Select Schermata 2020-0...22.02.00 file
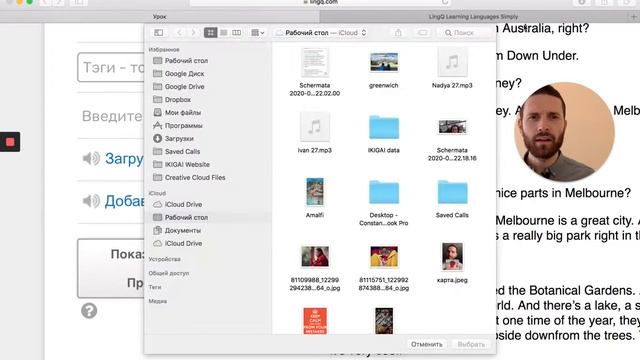Image resolution: width=640 pixels, height=360 pixels. point(315,71)
